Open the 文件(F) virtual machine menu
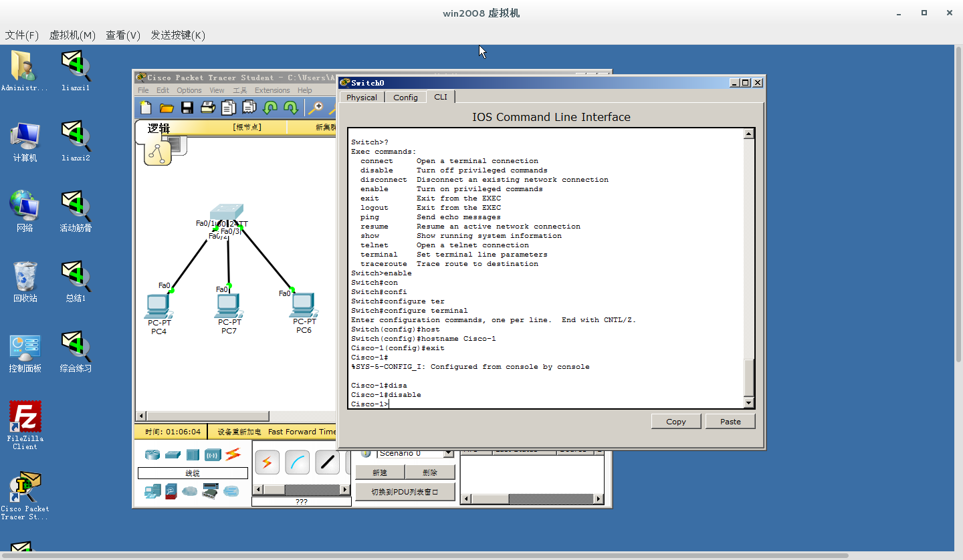Viewport: 963px width, 560px height. click(22, 35)
